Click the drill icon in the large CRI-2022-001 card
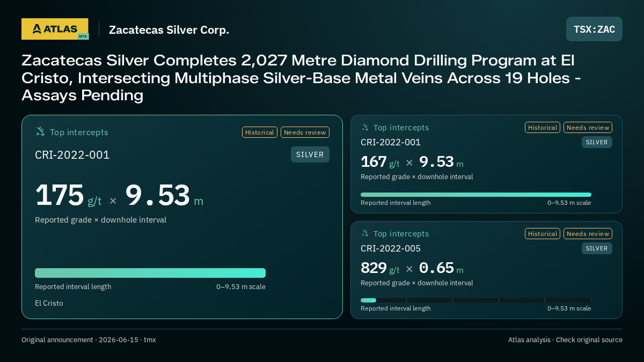 40,131
